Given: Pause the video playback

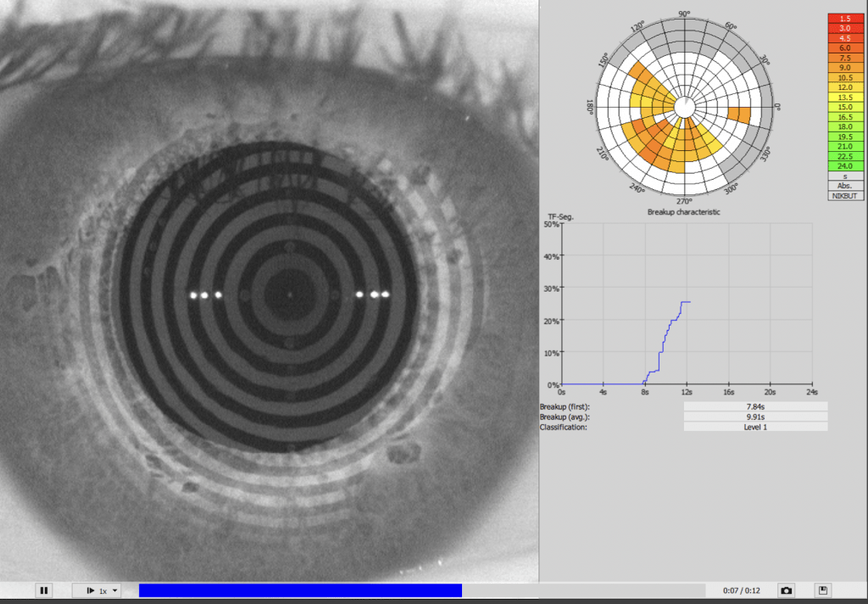Looking at the screenshot, I should (x=43, y=590).
